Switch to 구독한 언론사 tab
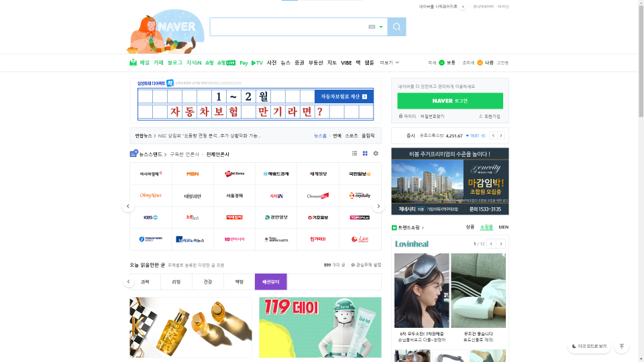The height and width of the screenshot is (362, 644). click(x=184, y=154)
